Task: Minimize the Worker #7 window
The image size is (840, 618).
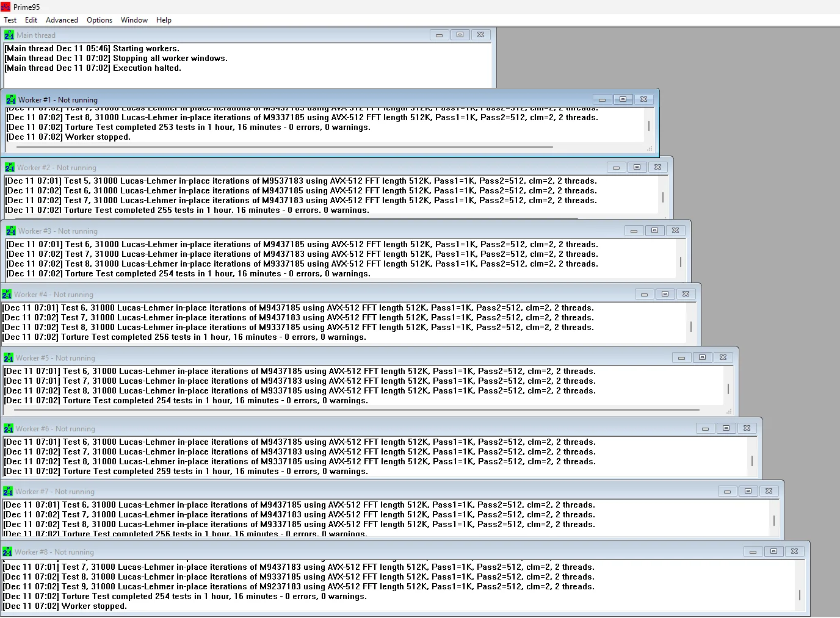Action: click(727, 491)
